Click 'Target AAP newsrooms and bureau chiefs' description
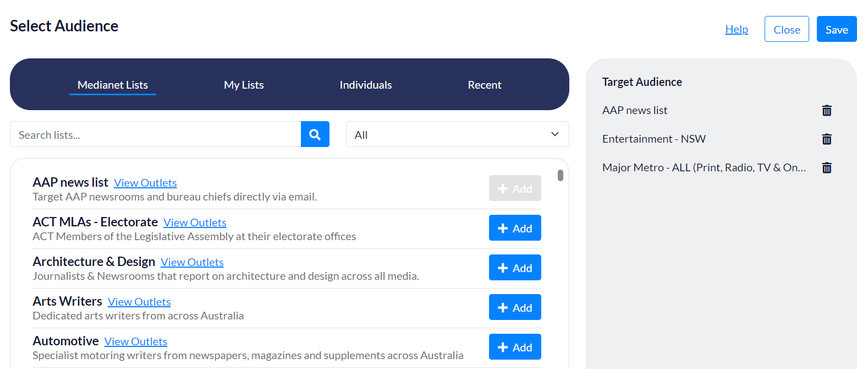Image resolution: width=868 pixels, height=369 pixels. pos(174,197)
